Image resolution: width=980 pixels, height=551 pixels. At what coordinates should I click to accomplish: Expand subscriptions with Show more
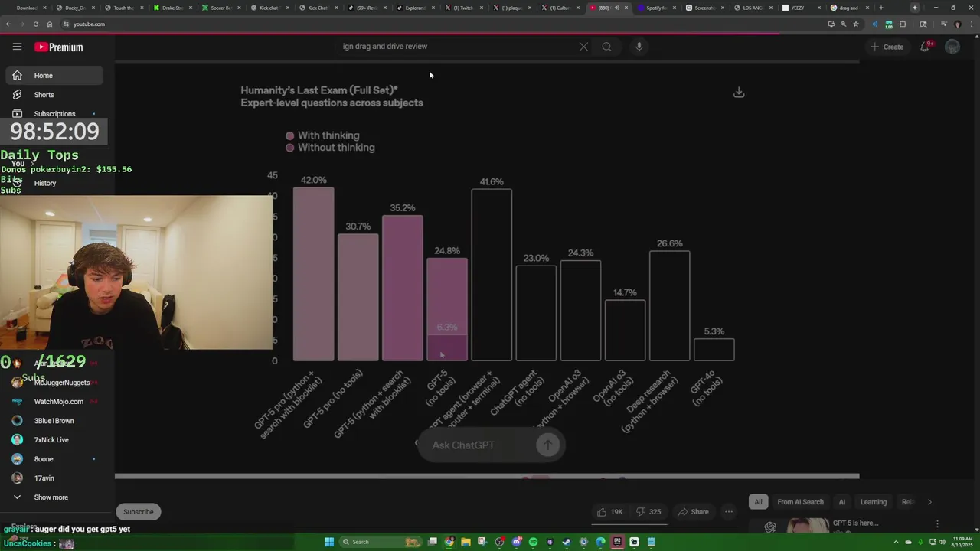pos(54,497)
